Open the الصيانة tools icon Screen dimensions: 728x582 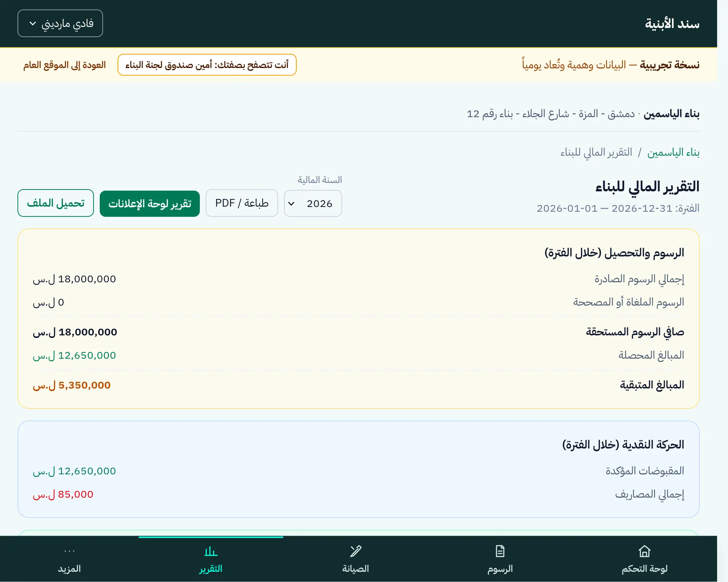(x=356, y=551)
